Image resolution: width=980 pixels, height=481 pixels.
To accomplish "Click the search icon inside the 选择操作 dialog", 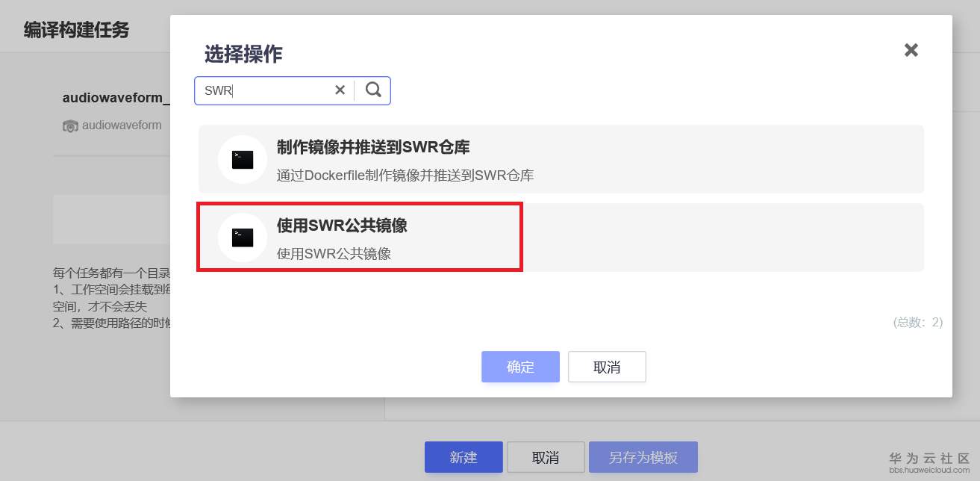I will 372,90.
